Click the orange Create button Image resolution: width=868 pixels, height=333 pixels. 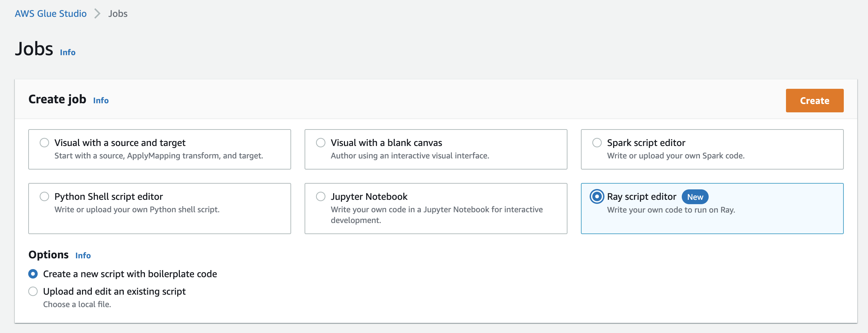pos(815,101)
